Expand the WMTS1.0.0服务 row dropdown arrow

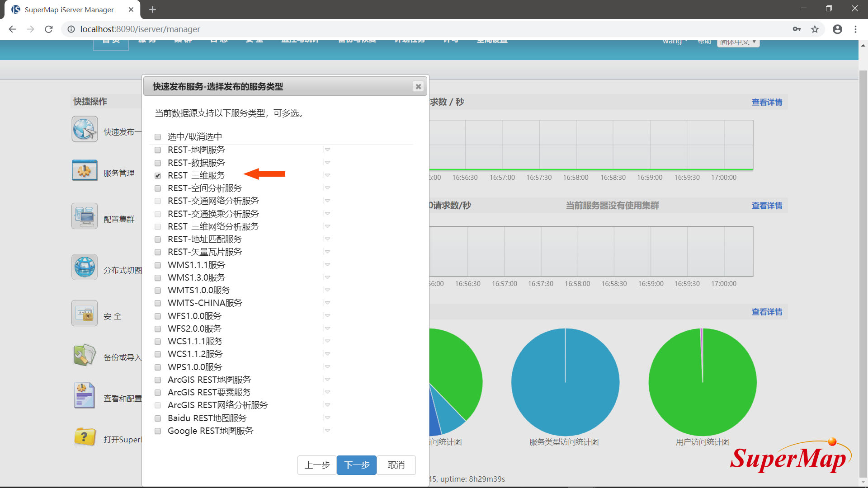pos(327,290)
